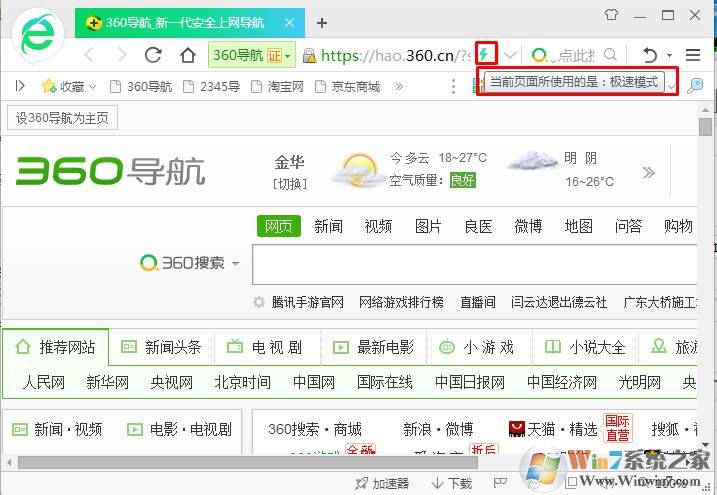
Task: Open the skin shirt icon
Action: click(612, 15)
